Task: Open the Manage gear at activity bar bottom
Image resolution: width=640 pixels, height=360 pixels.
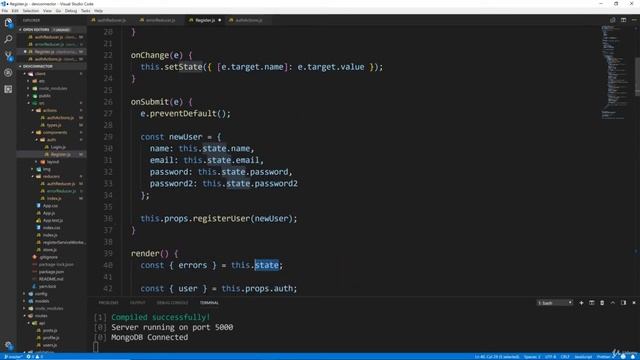Action: coord(8,346)
